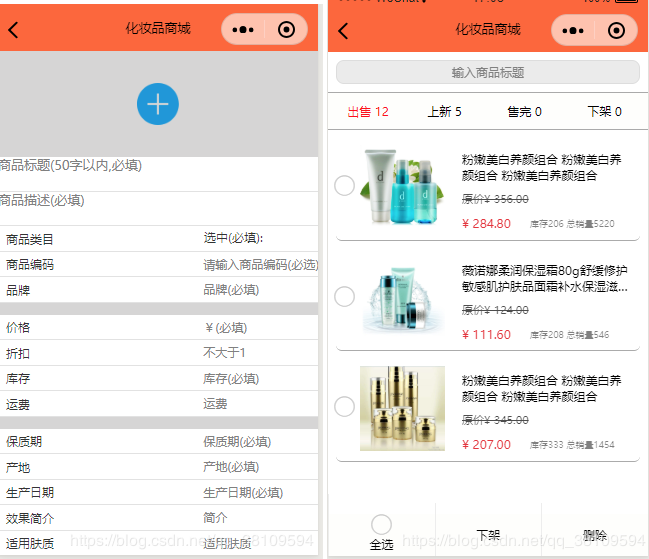
Task: Switch to the 上新 5 tab
Action: pos(445,112)
